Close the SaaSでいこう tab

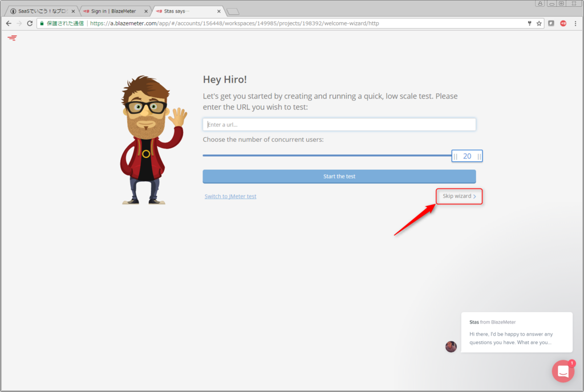(73, 11)
